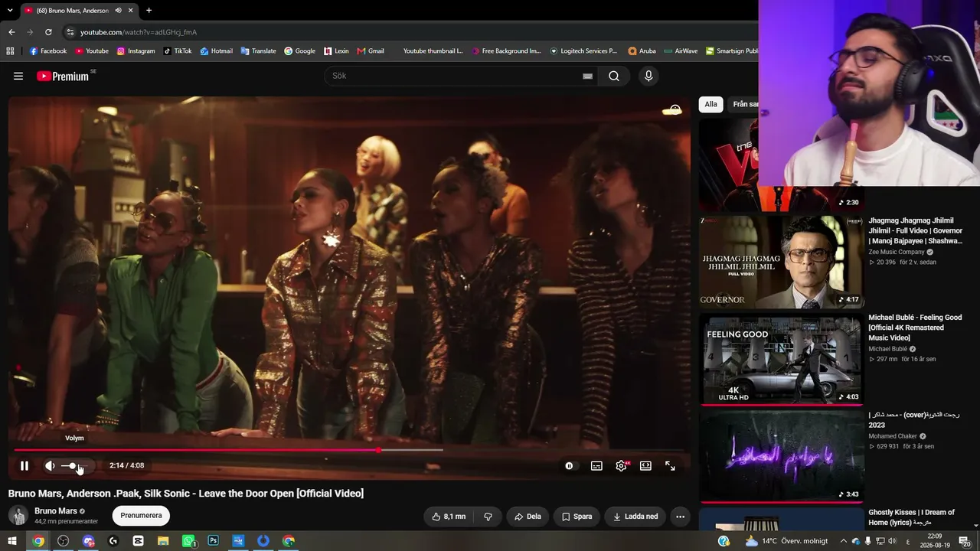This screenshot has height=551, width=980.
Task: Open OBS Studio from the taskbar
Action: click(x=64, y=541)
